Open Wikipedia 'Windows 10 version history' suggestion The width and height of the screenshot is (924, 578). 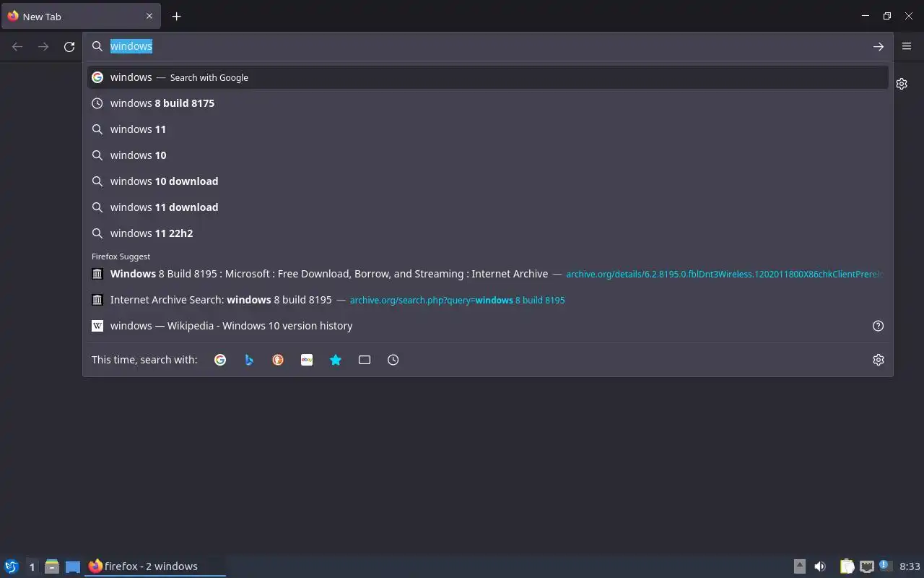(476, 326)
